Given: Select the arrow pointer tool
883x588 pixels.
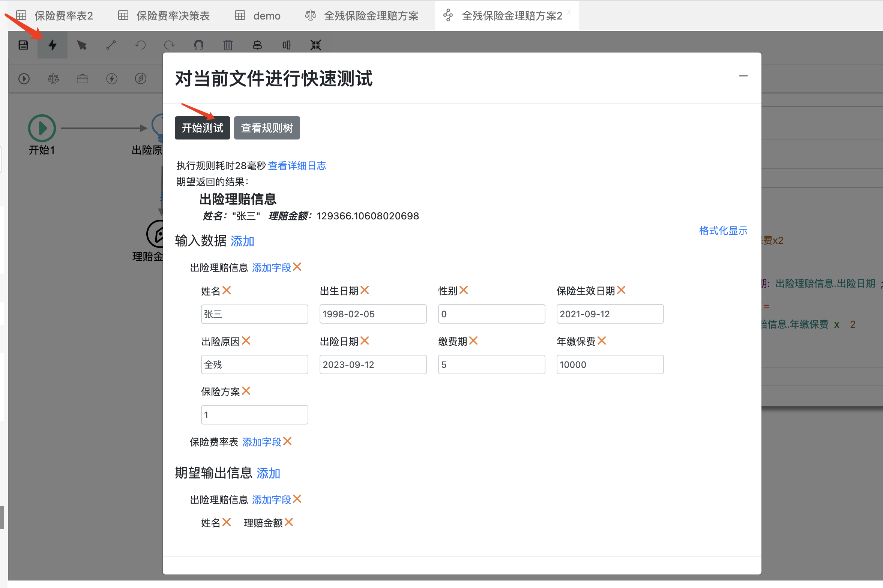Looking at the screenshot, I should (x=82, y=45).
